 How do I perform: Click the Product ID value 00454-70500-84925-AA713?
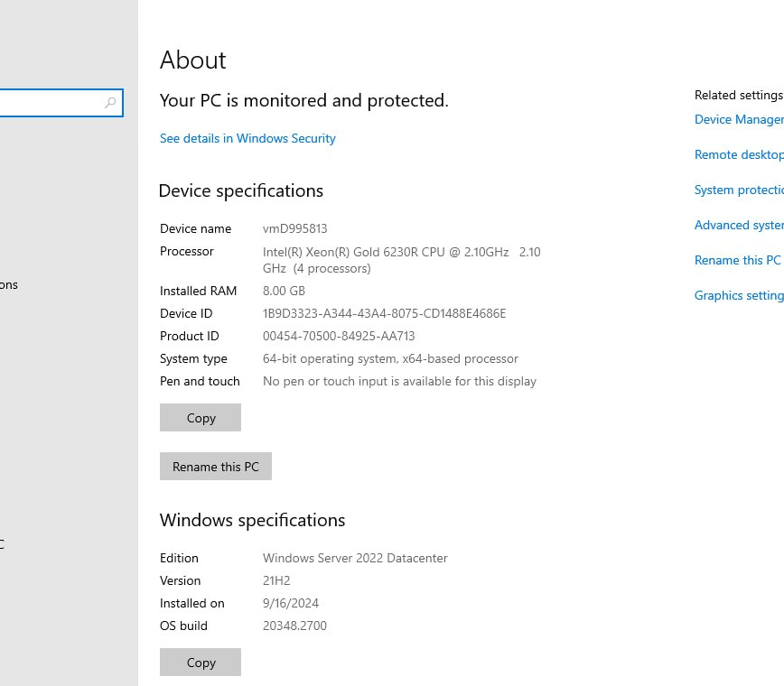tap(339, 336)
